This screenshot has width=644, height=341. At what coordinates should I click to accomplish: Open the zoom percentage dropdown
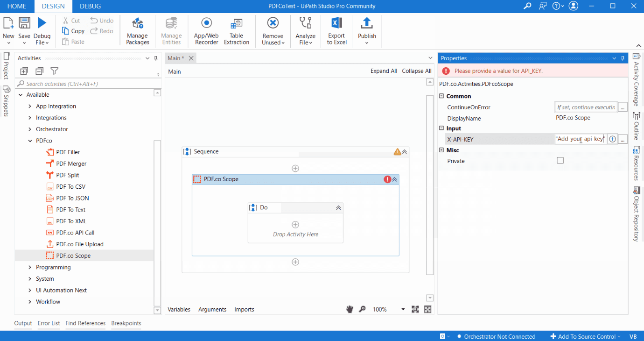pos(403,310)
